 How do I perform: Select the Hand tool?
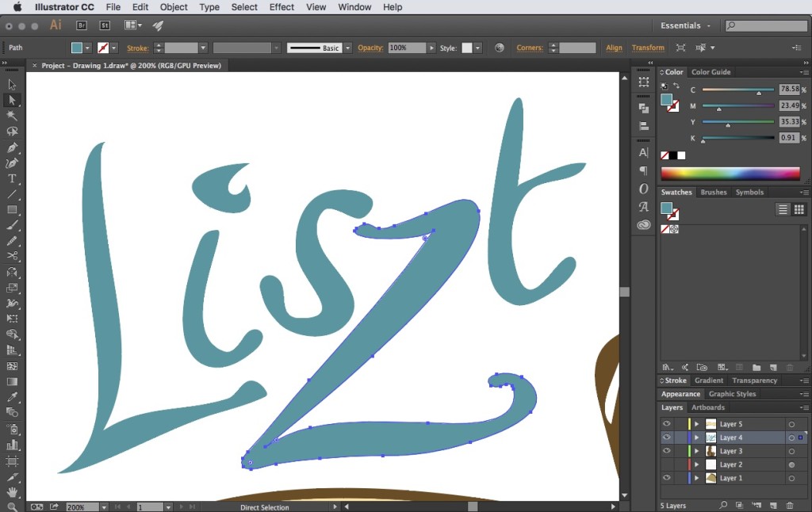pyautogui.click(x=12, y=492)
